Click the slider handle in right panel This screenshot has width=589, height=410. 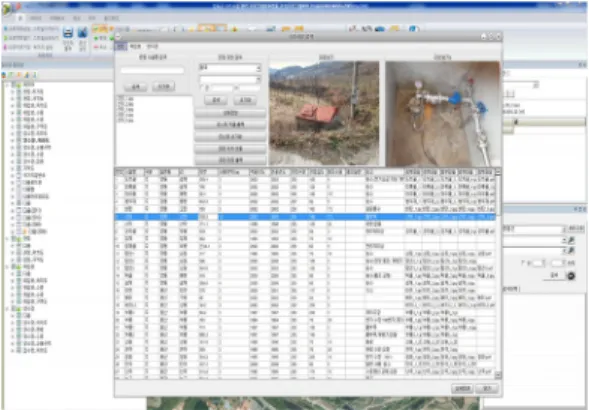516,122
